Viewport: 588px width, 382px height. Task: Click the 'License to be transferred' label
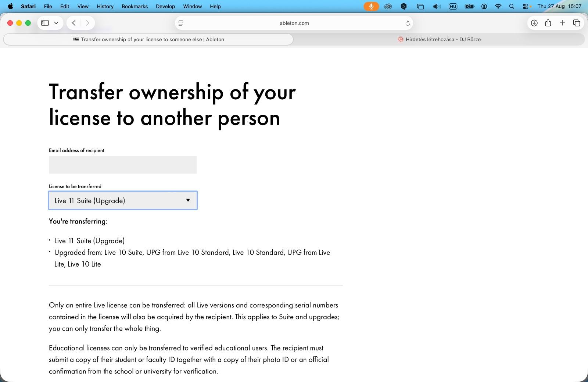75,186
